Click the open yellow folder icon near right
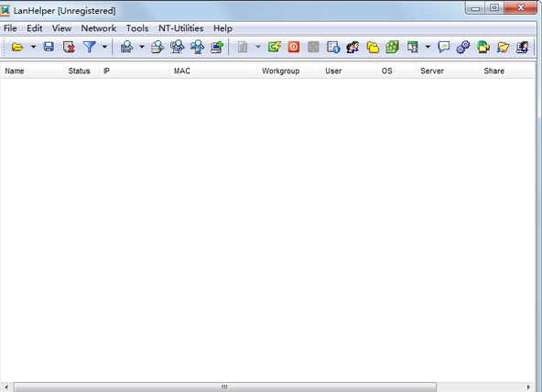 tap(504, 47)
